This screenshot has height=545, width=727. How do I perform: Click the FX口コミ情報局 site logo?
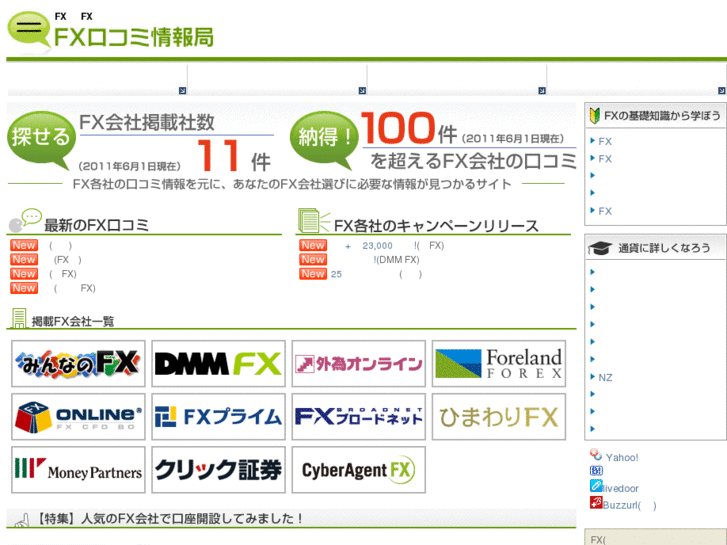(110, 31)
